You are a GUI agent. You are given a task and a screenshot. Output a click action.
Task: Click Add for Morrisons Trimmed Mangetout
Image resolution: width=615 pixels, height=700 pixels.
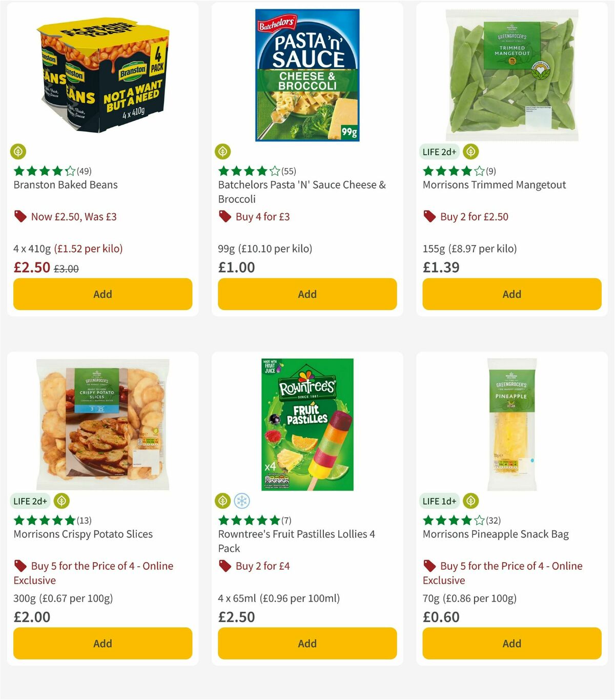point(511,294)
